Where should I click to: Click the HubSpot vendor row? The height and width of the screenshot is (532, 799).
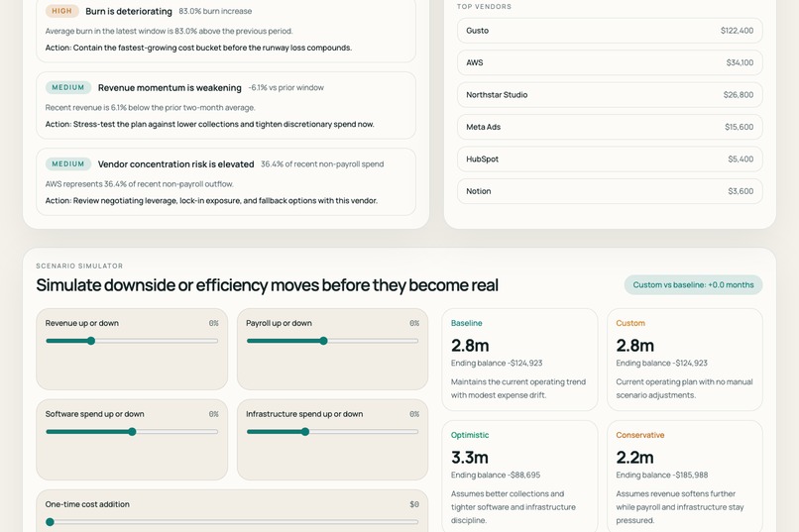click(x=610, y=159)
